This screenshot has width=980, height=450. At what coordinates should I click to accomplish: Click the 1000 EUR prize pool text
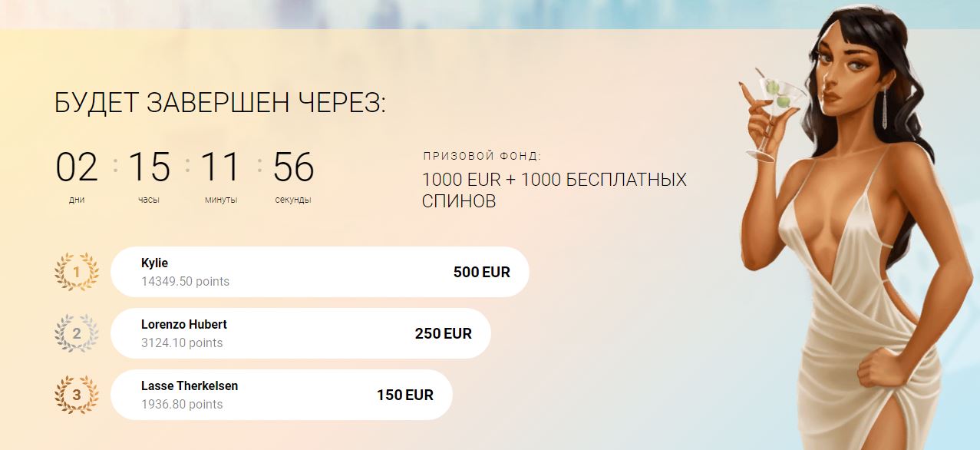coord(554,190)
